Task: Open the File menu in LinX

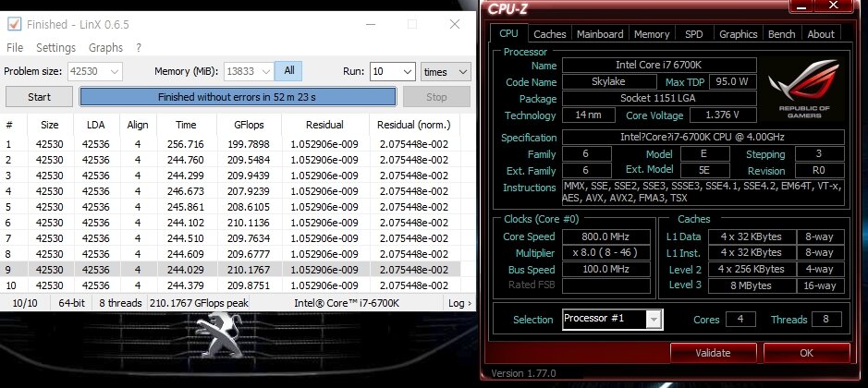Action: click(15, 48)
